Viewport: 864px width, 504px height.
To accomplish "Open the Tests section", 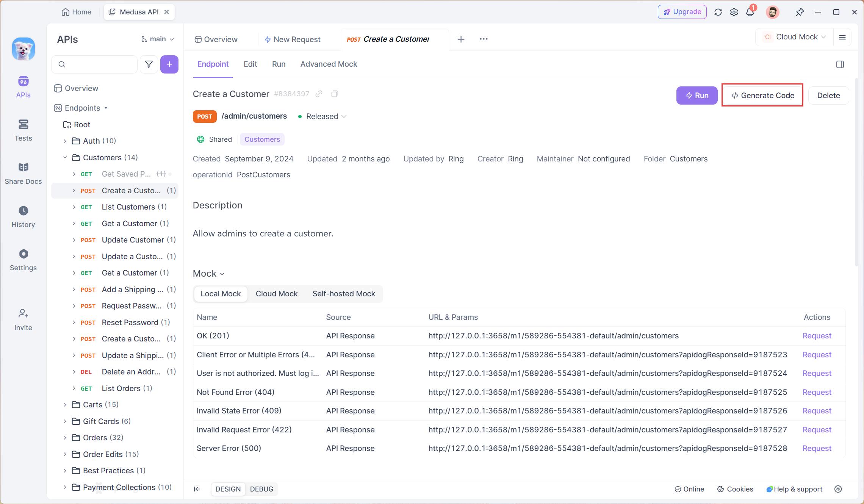I will click(23, 130).
